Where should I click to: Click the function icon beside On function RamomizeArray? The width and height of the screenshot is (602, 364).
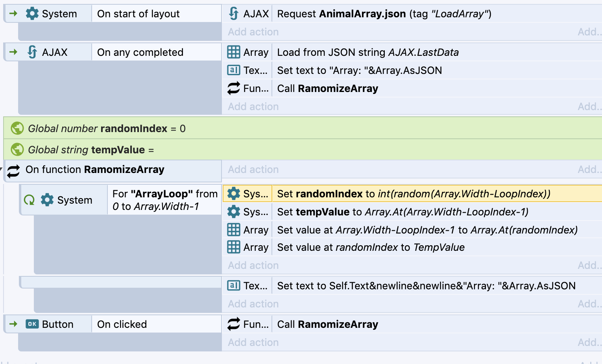[14, 171]
